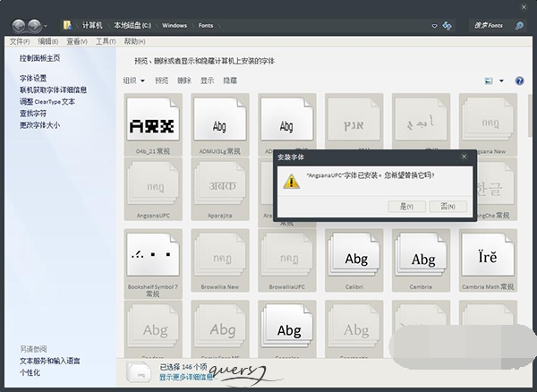Click the blue help question icon
The width and height of the screenshot is (537, 392).
point(519,81)
